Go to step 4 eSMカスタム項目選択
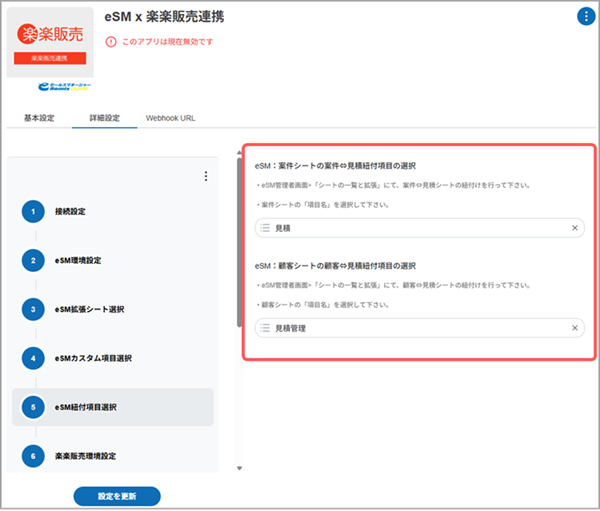This screenshot has height=511, width=600. (x=93, y=357)
